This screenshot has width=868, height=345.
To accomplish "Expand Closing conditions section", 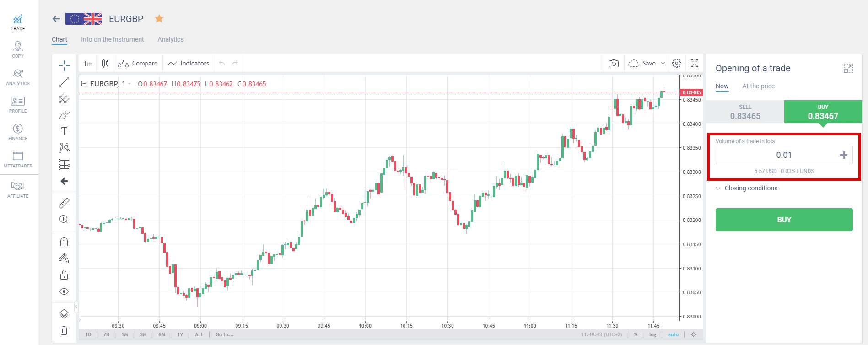I will pyautogui.click(x=747, y=188).
